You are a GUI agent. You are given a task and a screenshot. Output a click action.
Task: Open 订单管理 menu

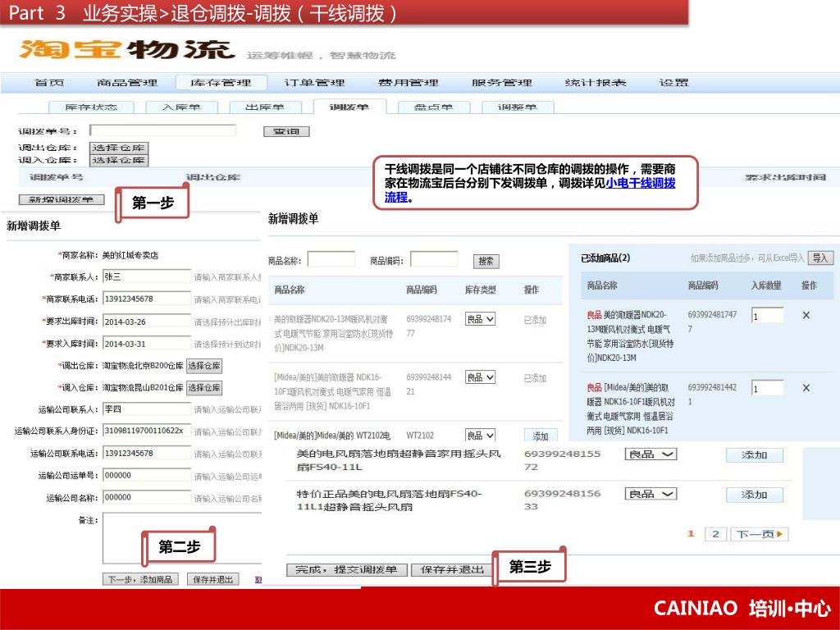[x=314, y=83]
